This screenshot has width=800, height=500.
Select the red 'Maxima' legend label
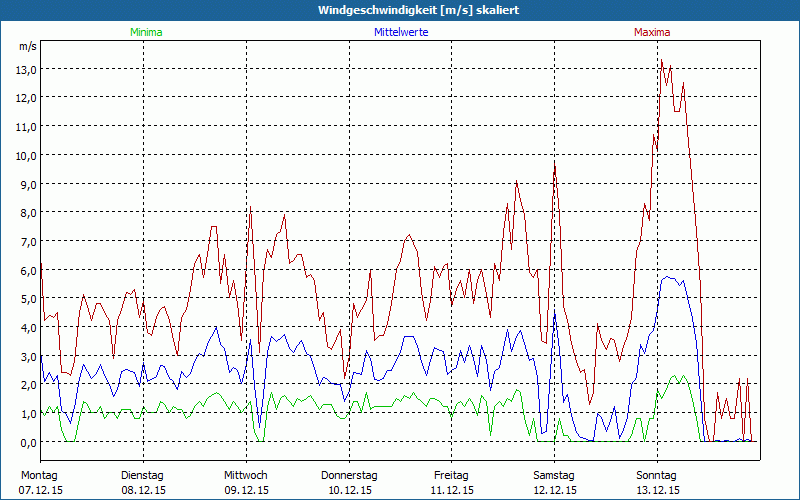click(652, 32)
